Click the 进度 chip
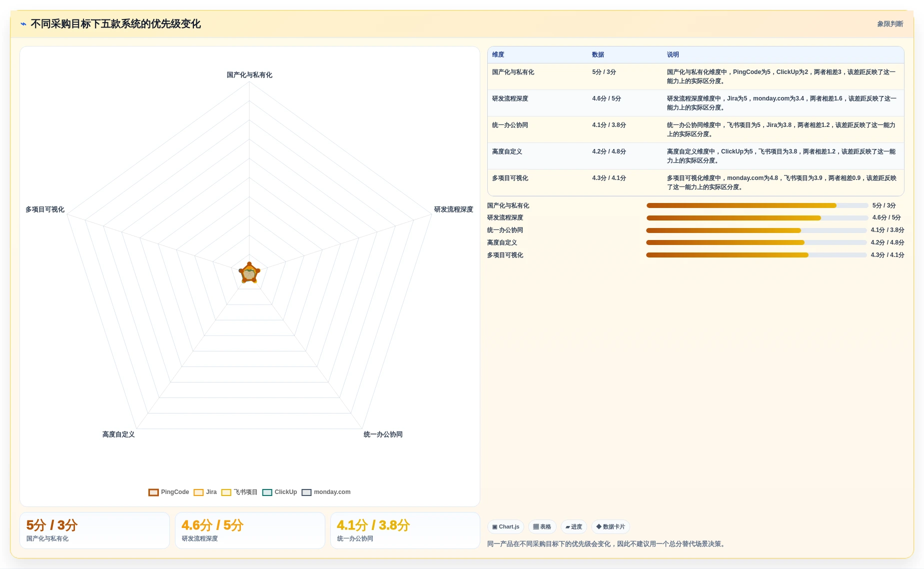924x569 pixels. tap(574, 526)
